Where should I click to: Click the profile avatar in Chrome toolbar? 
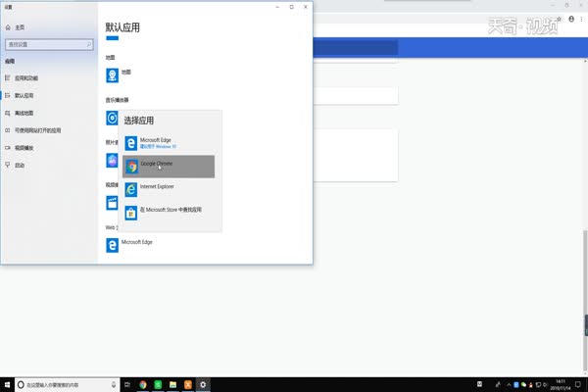571,19
